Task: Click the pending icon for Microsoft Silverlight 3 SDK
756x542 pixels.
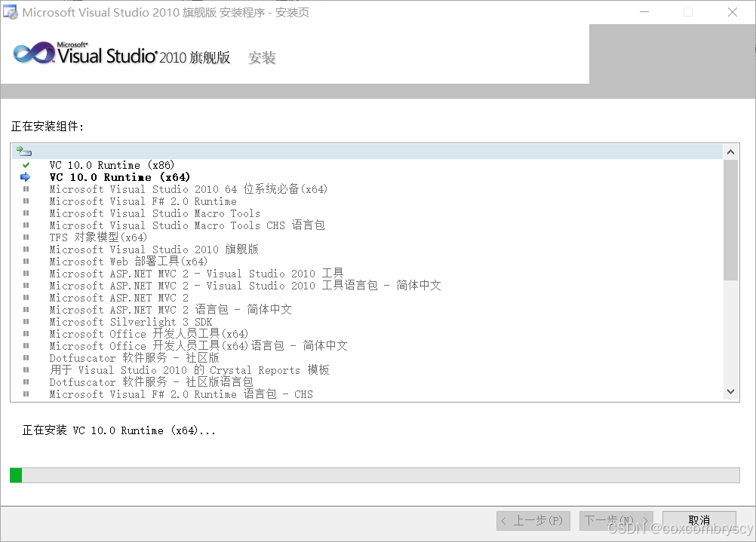Action: point(26,322)
